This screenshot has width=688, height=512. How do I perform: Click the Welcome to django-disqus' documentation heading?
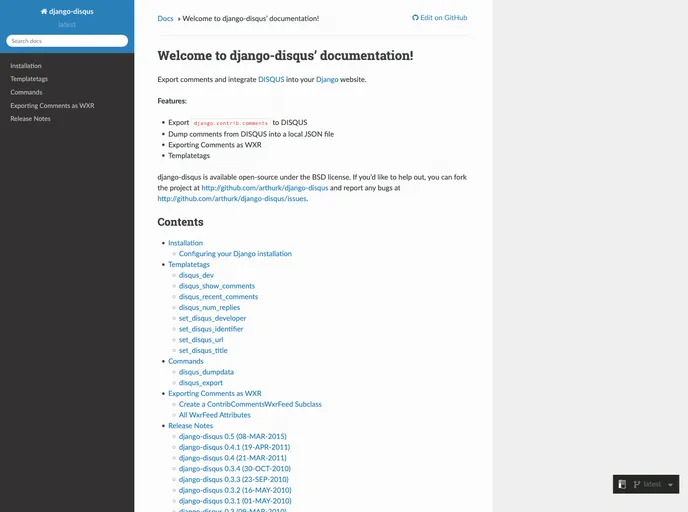pos(285,56)
